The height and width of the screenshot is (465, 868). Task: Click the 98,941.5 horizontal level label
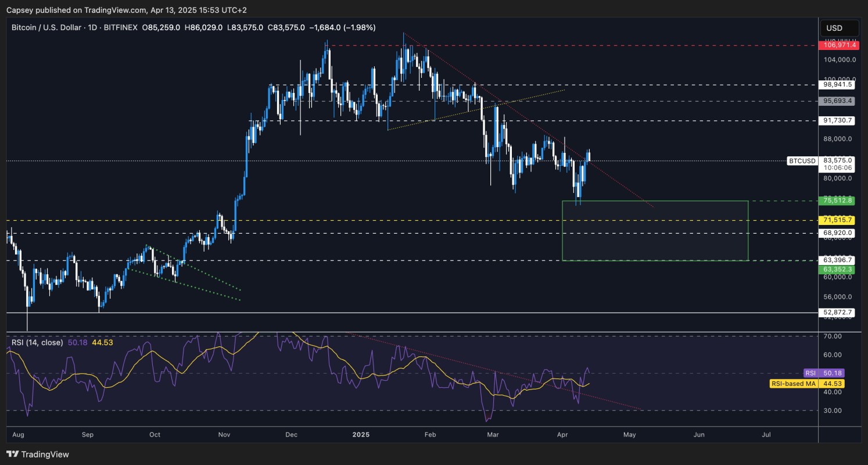tap(835, 84)
